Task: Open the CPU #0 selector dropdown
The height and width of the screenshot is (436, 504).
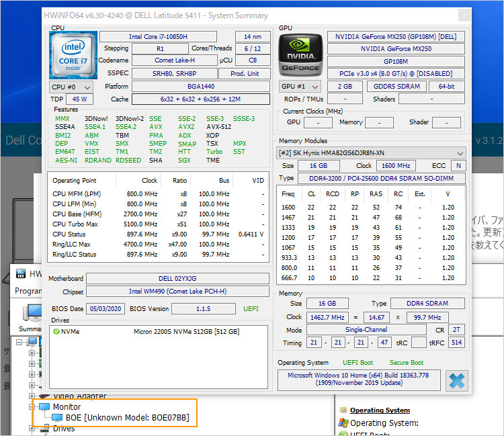Action: [x=71, y=87]
